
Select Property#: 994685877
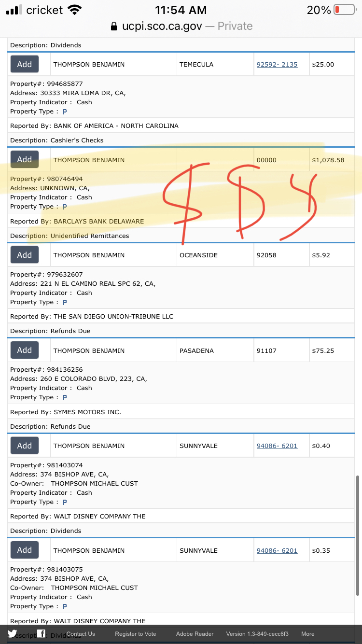point(46,84)
